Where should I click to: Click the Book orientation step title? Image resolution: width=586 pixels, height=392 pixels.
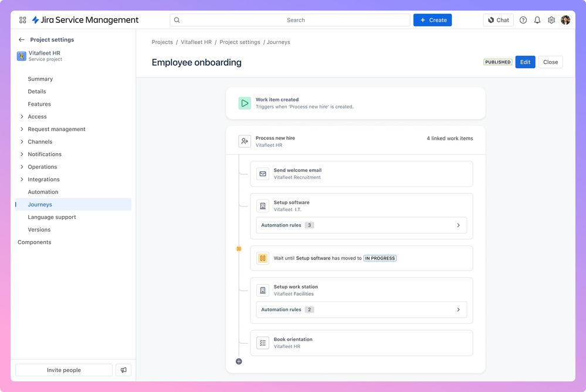(x=293, y=339)
